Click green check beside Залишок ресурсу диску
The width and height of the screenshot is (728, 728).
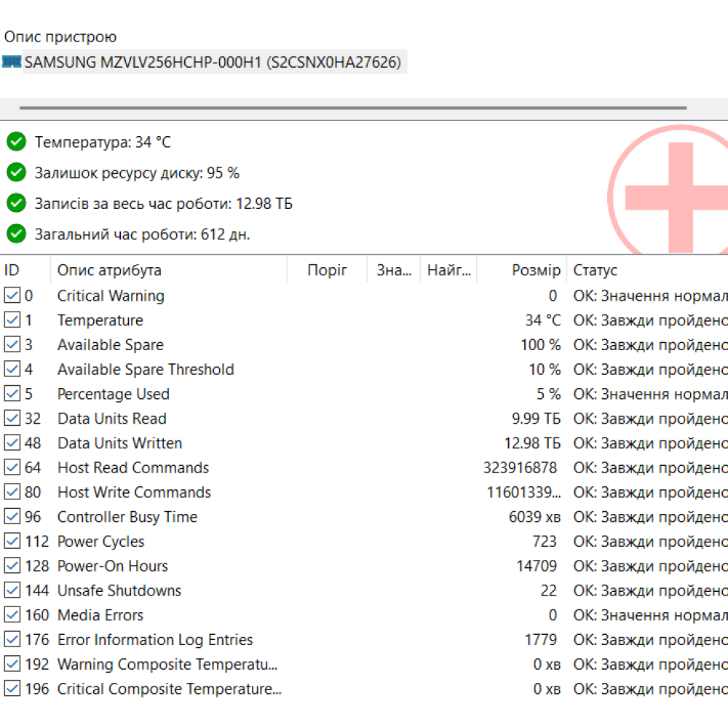tap(16, 173)
